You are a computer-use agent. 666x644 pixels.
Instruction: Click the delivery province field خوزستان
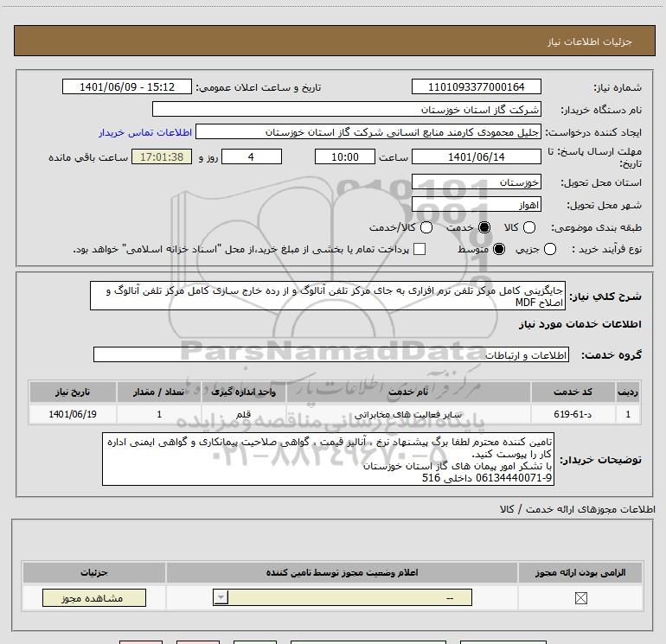point(476,182)
